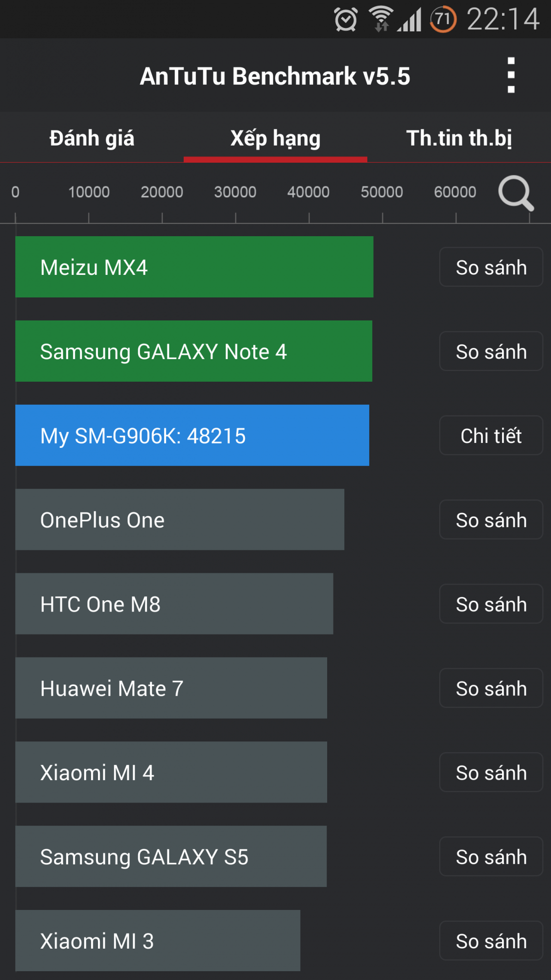Screen dimensions: 551x980
Task: Open the three-dot overflow menu
Action: 511,75
